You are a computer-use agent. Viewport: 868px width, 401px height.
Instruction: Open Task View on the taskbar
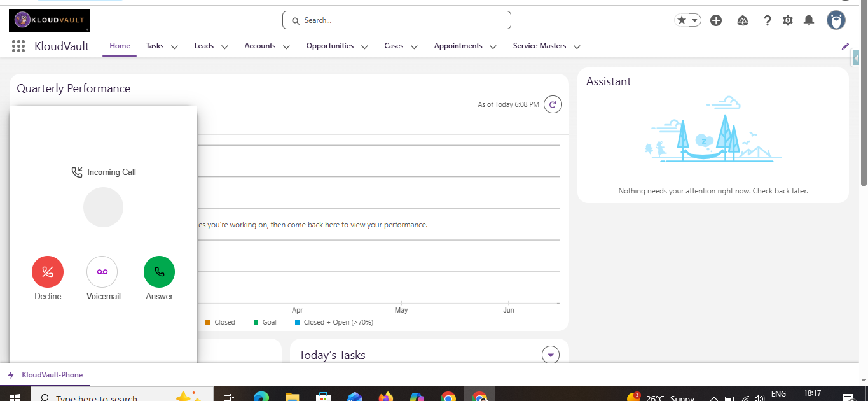[228, 396]
